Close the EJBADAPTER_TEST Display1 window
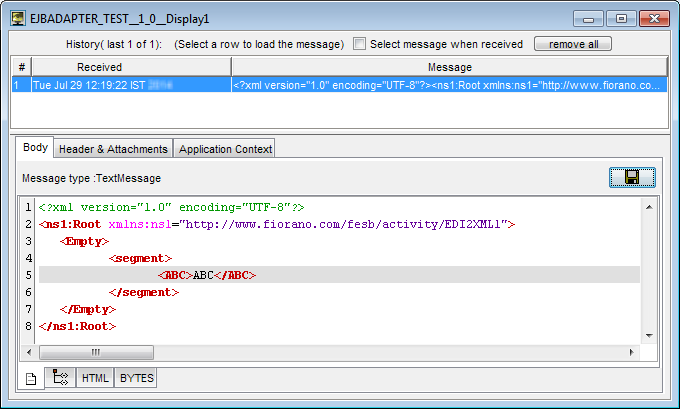 point(652,18)
